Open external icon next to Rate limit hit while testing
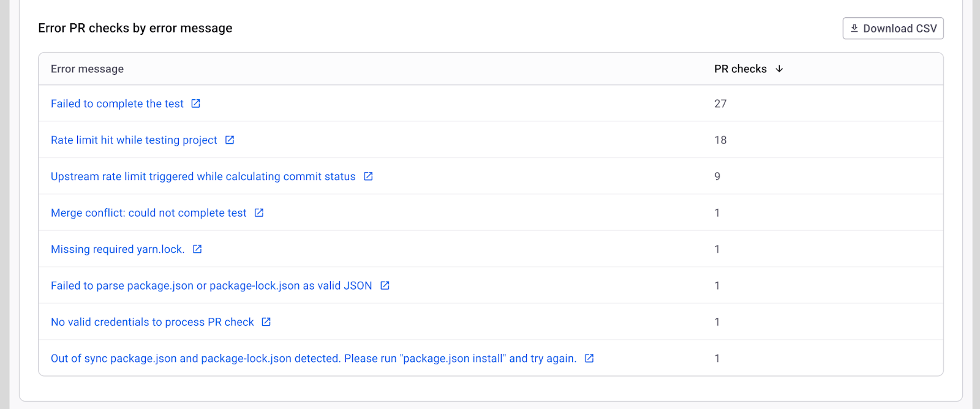 230,140
